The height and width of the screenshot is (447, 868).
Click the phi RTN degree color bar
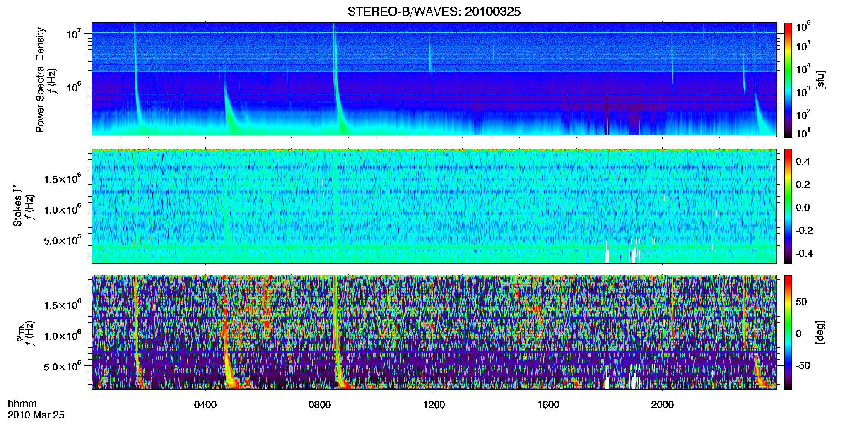tap(788, 332)
